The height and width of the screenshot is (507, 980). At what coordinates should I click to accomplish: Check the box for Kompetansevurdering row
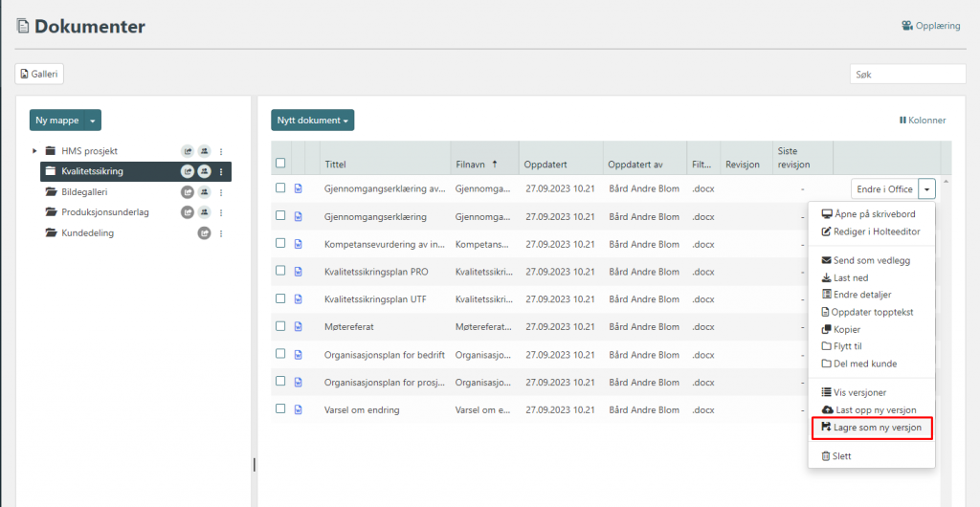[280, 244]
